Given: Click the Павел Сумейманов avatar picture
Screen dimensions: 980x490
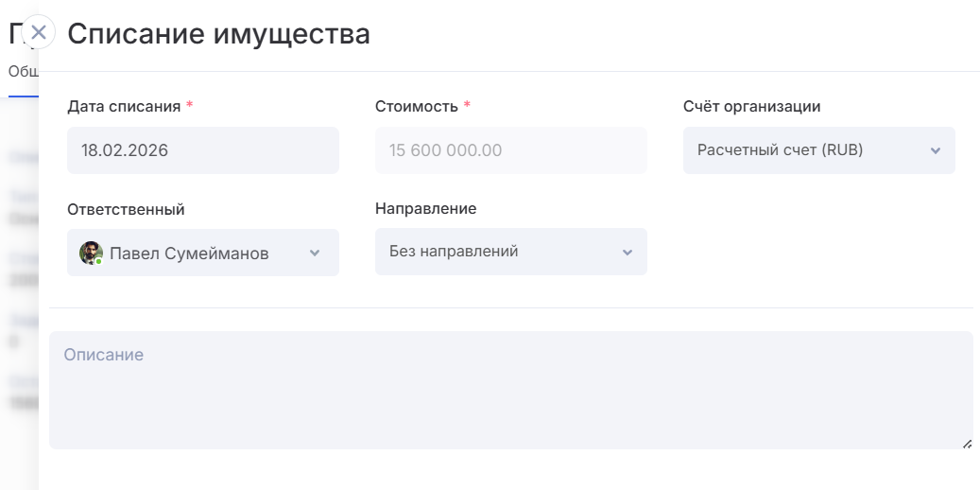Looking at the screenshot, I should 90,253.
